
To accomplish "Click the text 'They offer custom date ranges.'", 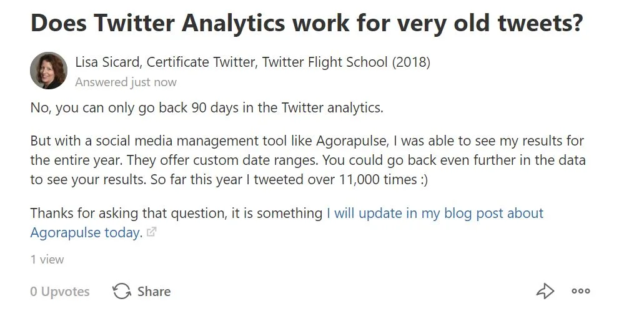I will tap(222, 160).
